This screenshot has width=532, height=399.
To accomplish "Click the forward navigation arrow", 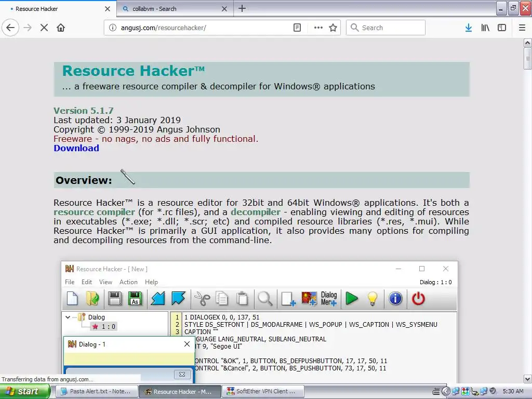I will point(28,28).
